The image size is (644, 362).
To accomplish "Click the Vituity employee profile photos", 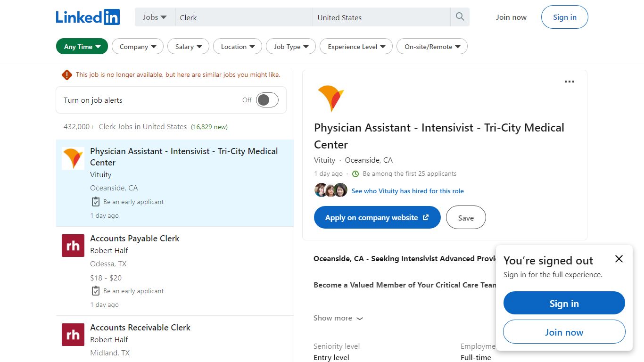I will tap(331, 190).
